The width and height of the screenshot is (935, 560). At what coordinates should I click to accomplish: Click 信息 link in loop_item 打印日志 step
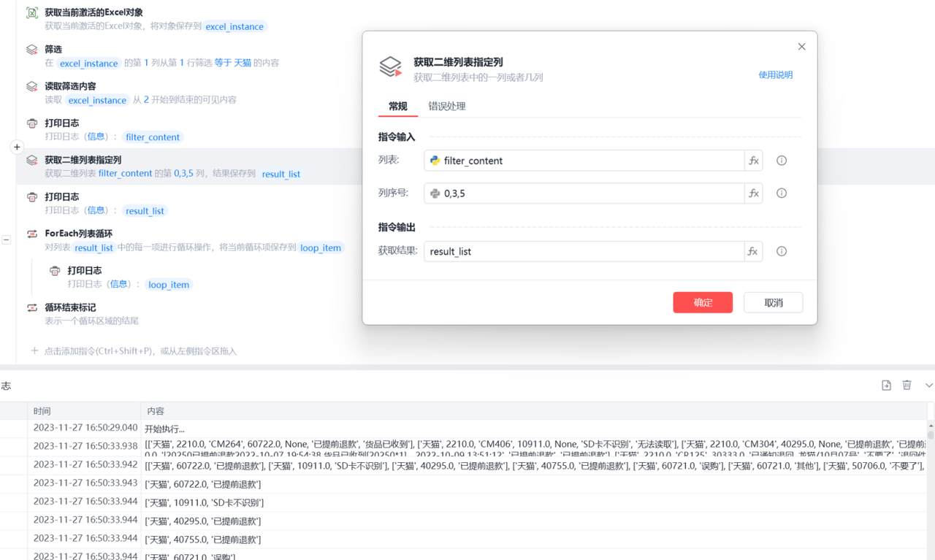tap(119, 284)
